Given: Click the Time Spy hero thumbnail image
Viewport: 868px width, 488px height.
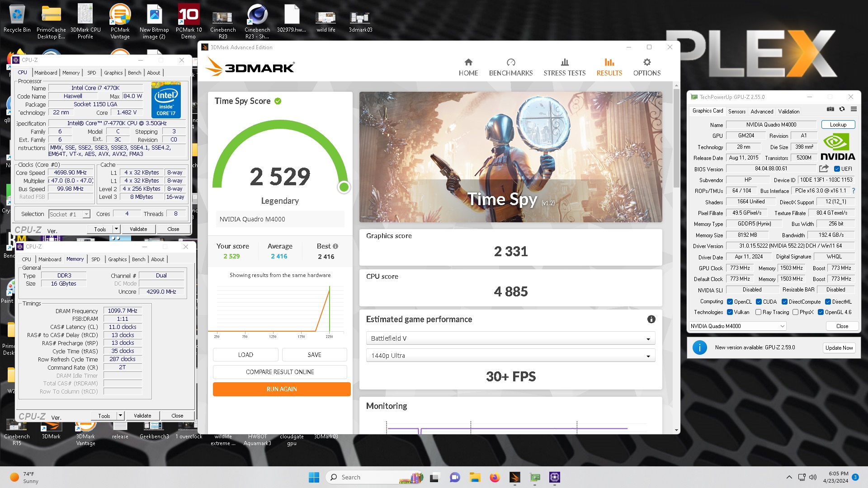Looking at the screenshot, I should coord(510,157).
